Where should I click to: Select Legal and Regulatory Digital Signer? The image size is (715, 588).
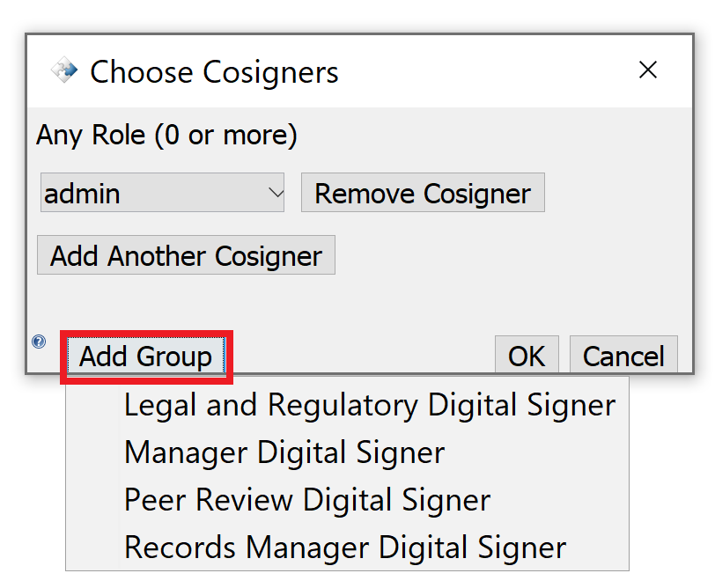[370, 405]
